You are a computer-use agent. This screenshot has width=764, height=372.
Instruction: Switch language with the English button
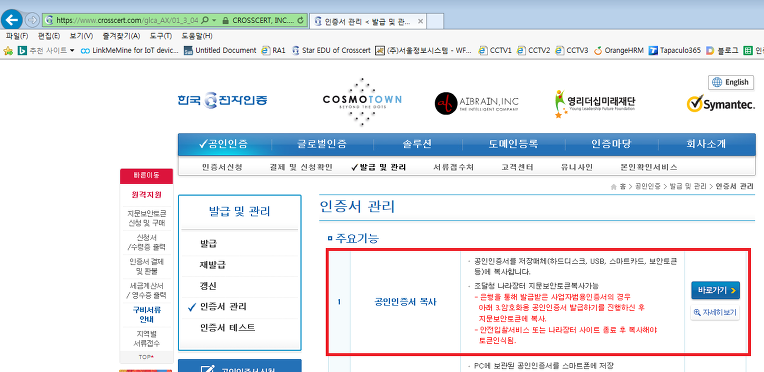pyautogui.click(x=730, y=82)
